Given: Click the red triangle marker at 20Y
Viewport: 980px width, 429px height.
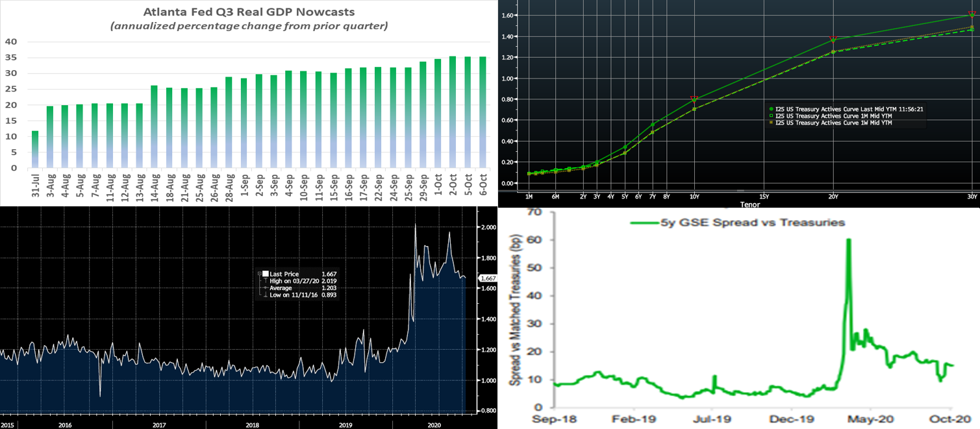Looking at the screenshot, I should (832, 40).
